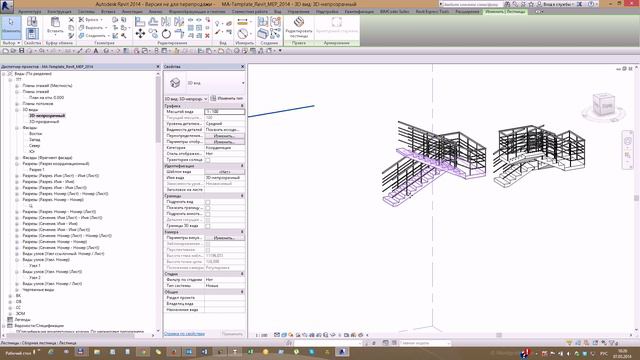Click the Имя вида value field
Image resolution: width=640 pixels, height=360 pixels.
pyautogui.click(x=224, y=178)
